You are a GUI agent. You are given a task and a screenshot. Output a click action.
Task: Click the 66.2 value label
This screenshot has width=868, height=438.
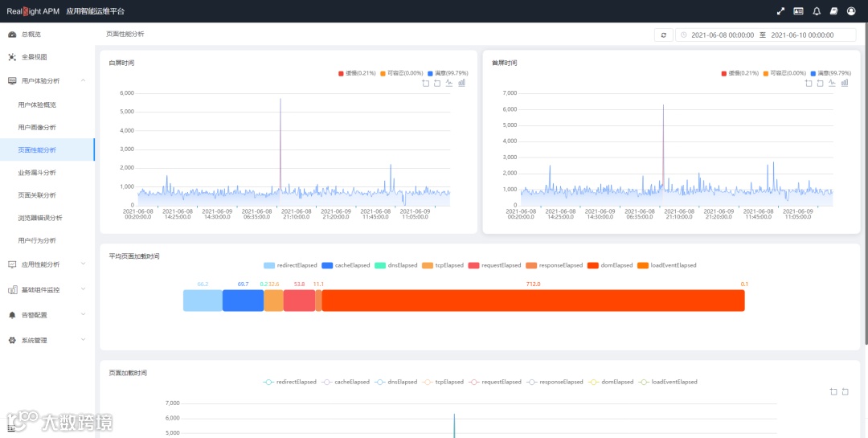[203, 284]
